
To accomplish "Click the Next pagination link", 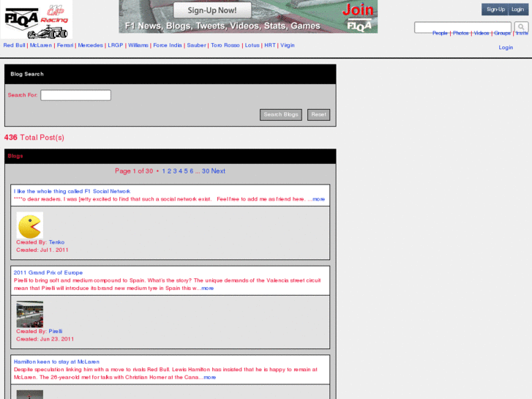I will pos(218,171).
